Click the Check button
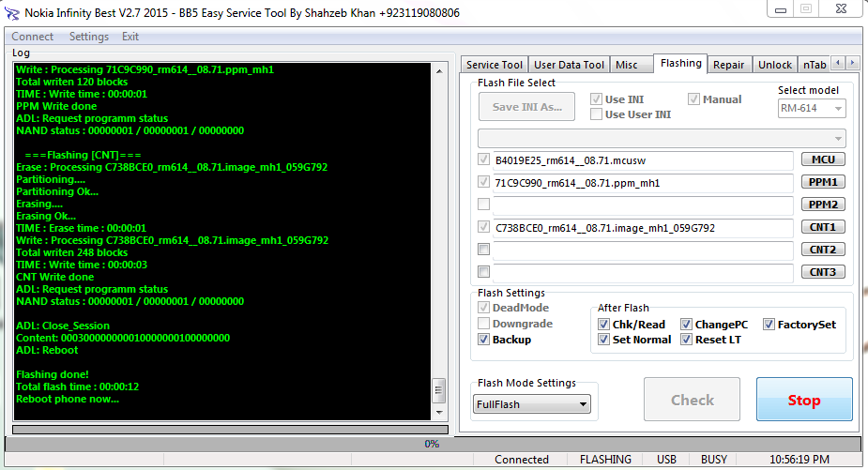Viewport: 868px width, 470px height. [692, 400]
